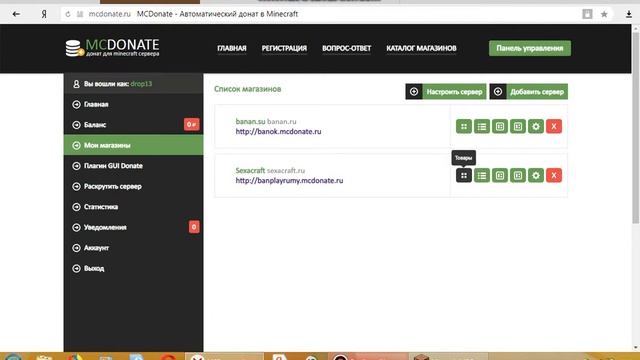Open settings gear for banan.su shop

(x=536, y=127)
